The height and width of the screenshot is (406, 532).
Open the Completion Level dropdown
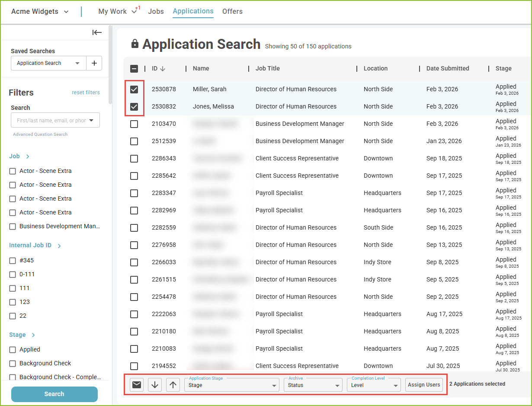tap(374, 385)
